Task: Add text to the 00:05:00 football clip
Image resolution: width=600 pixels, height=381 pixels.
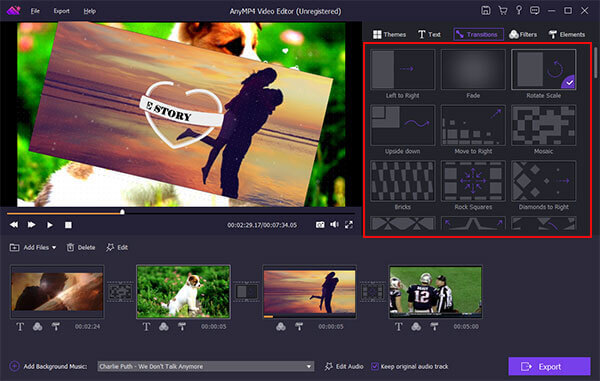Action: (398, 326)
